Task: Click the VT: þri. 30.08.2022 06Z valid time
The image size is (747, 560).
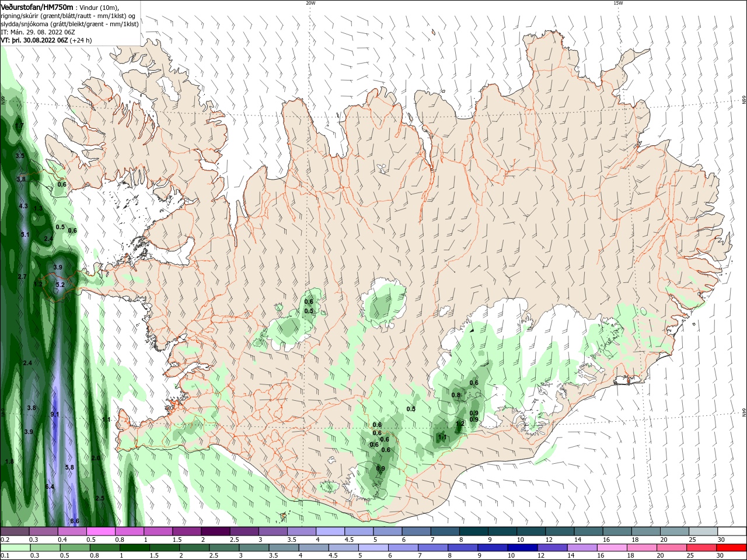Action: (x=34, y=41)
